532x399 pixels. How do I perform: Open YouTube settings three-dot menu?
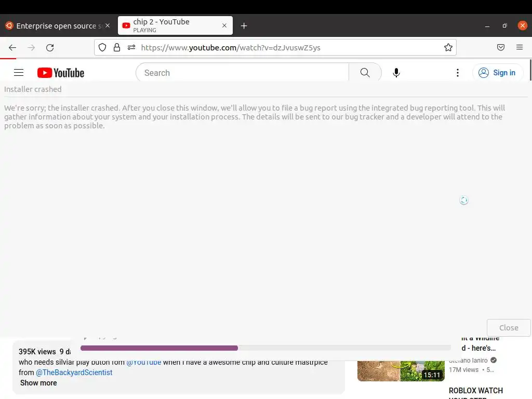(x=457, y=73)
